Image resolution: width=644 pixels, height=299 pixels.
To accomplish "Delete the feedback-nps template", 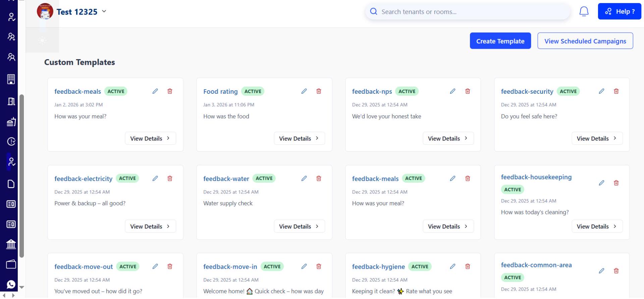I will click(x=467, y=91).
